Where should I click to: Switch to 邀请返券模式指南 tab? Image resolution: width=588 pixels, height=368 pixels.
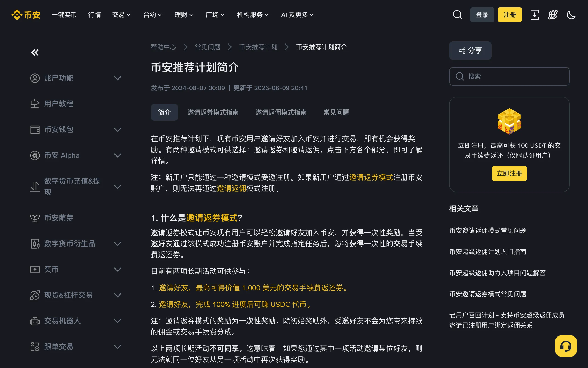point(213,112)
